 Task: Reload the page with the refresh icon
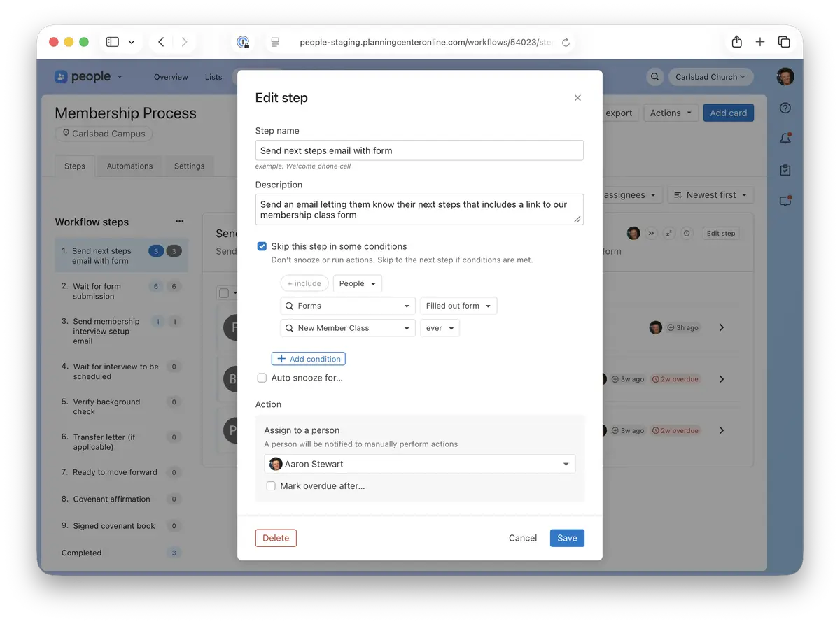pos(566,43)
